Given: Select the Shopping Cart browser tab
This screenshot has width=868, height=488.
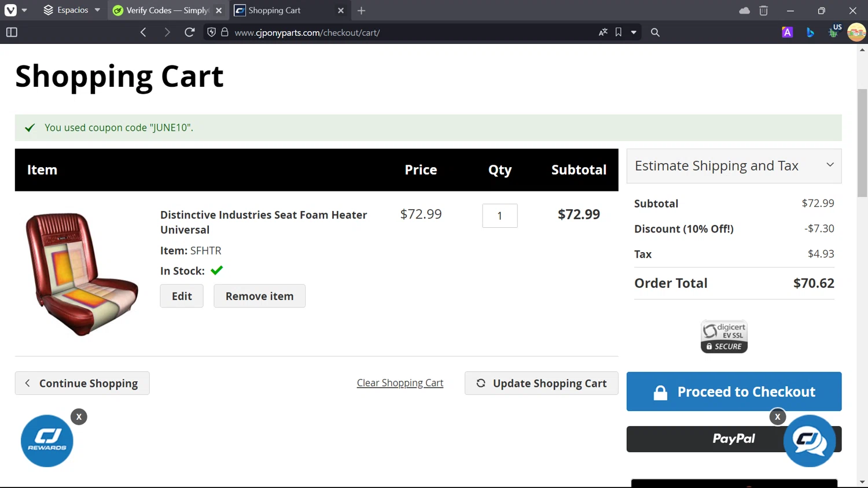Looking at the screenshot, I should coord(282,10).
